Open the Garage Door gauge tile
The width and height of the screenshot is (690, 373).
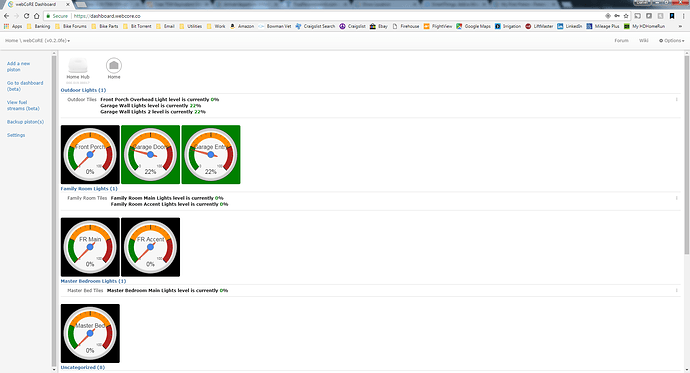coord(150,154)
